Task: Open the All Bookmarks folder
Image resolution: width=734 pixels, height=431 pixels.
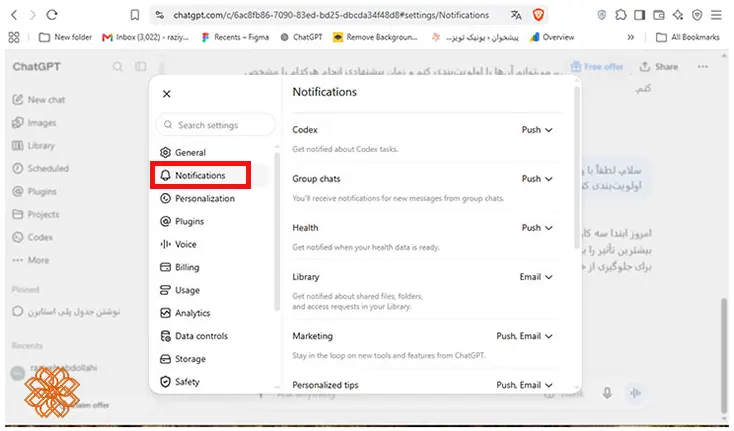Action: point(688,37)
